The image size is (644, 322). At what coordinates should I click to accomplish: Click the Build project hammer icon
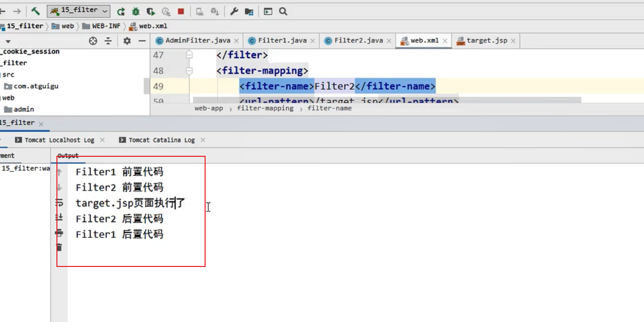coord(36,11)
